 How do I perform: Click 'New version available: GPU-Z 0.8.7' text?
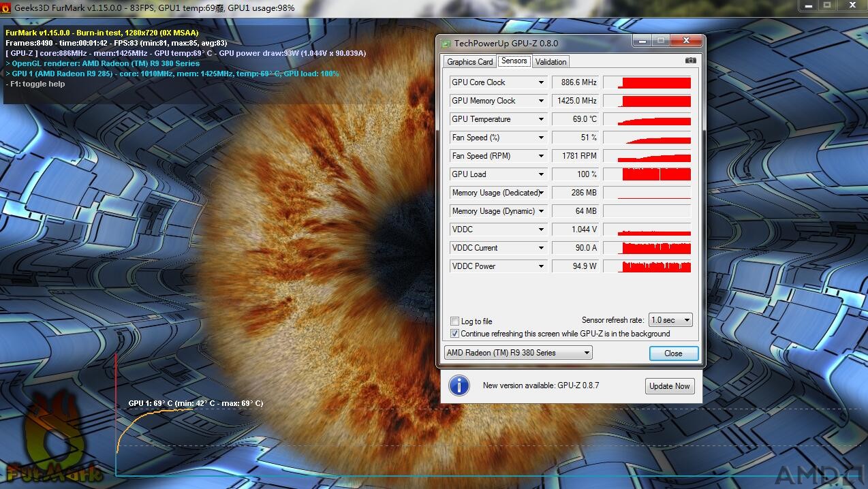(541, 385)
